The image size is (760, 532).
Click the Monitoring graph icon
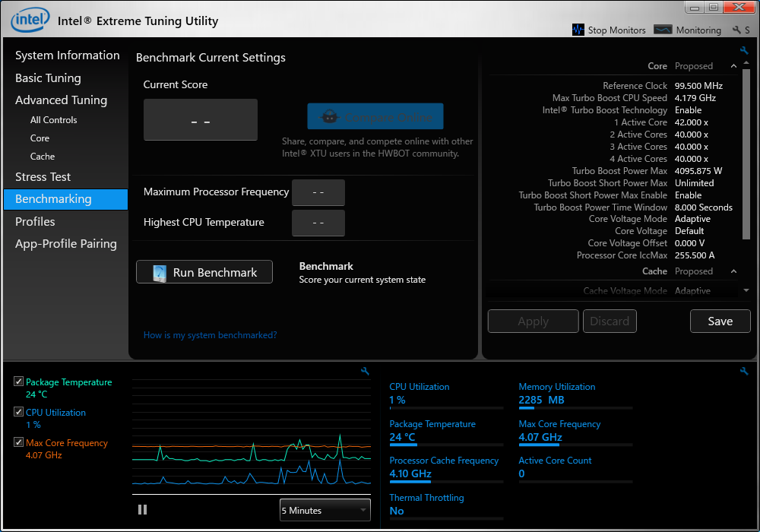click(663, 30)
